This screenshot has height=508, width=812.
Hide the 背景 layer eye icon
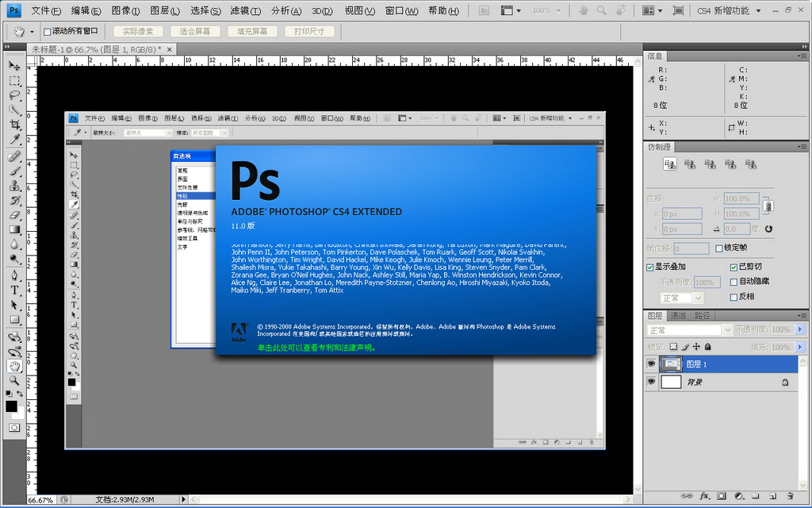tap(651, 382)
